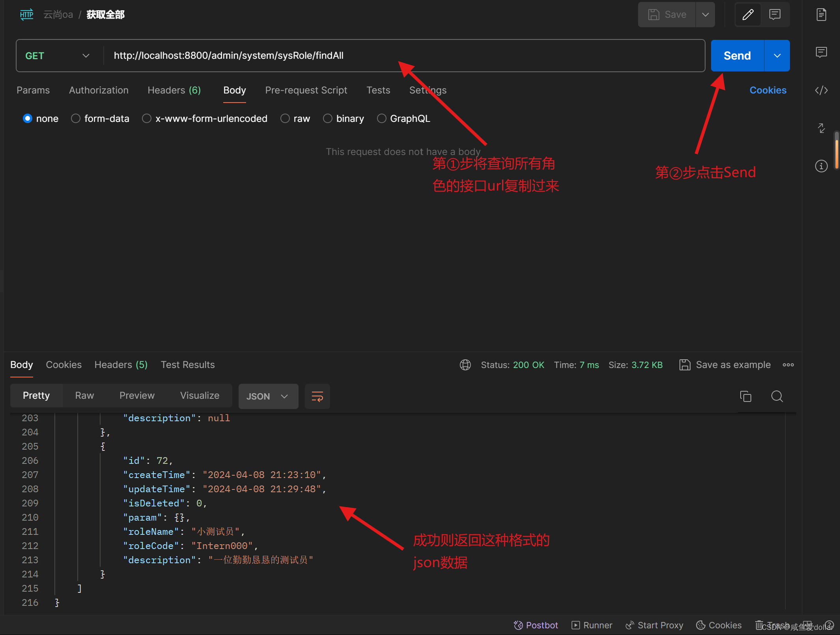840x635 pixels.
Task: Click the Related requests arrows icon in sidebar
Action: coord(821,128)
